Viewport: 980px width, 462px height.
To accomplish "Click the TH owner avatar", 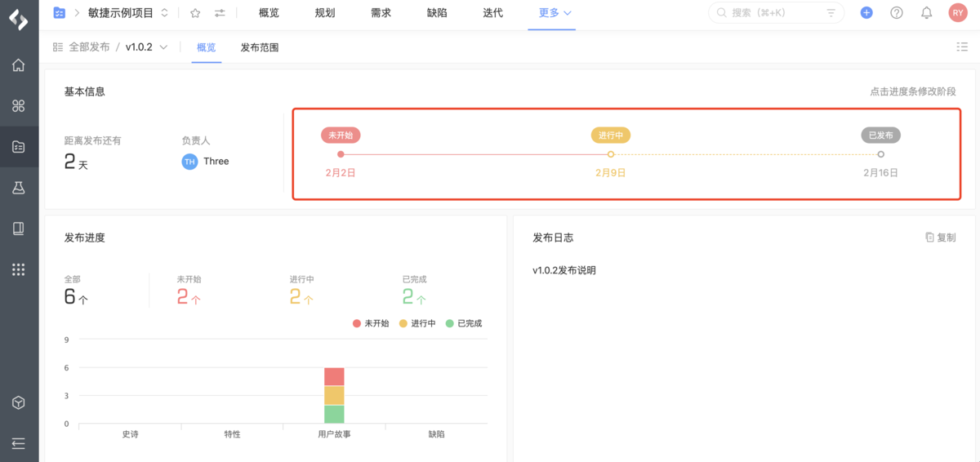I will 189,162.
